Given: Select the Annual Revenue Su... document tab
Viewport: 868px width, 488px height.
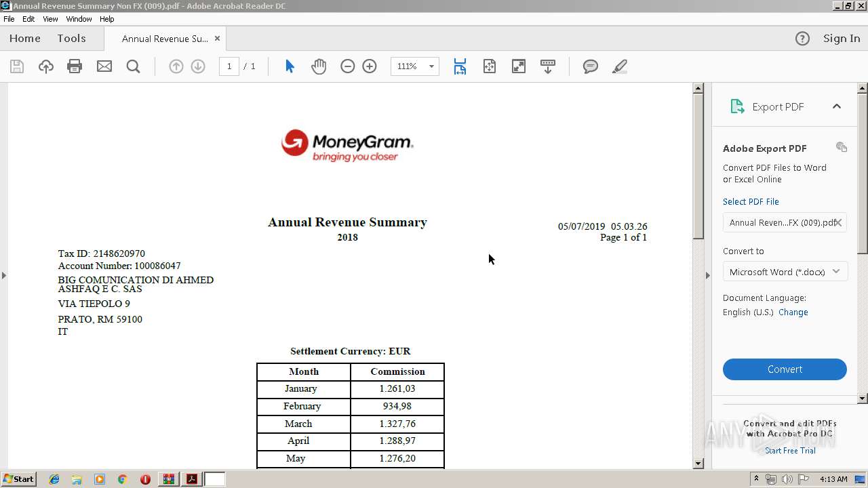Looking at the screenshot, I should pos(165,39).
